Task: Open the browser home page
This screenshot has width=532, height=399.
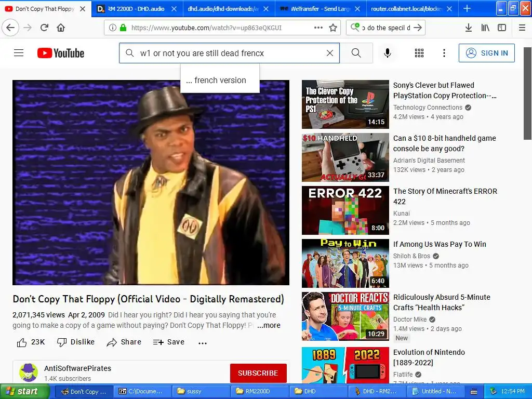Action: (x=61, y=28)
